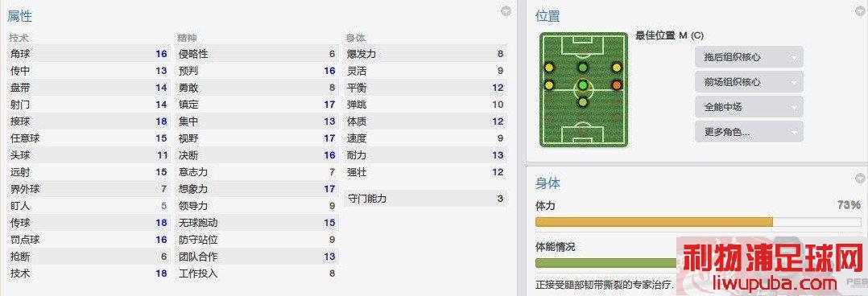Open the 全能中场 role dropdown
This screenshot has height=296, width=868.
749,107
